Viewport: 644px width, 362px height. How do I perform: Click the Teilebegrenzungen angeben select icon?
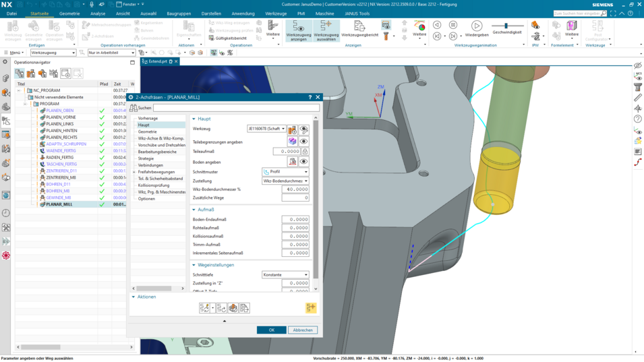point(293,142)
